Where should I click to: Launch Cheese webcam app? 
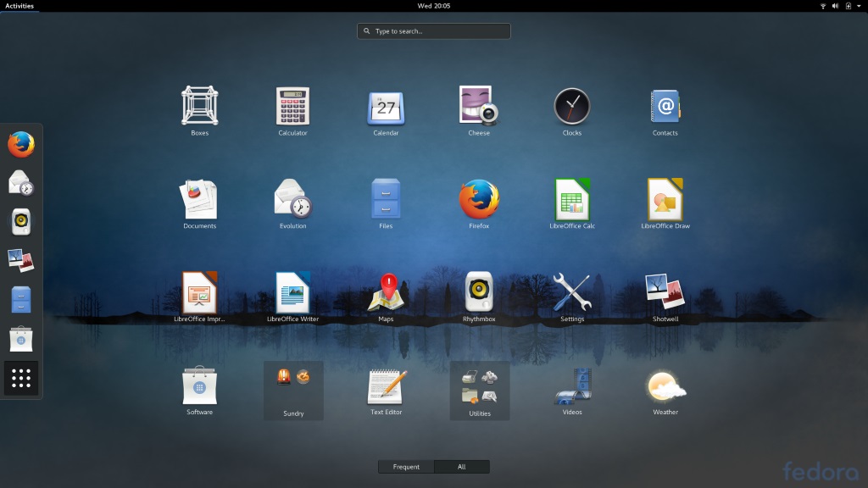(479, 111)
